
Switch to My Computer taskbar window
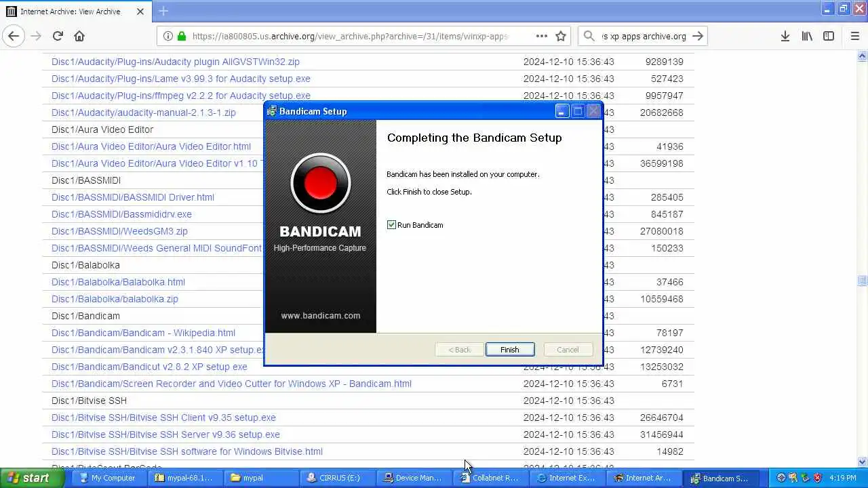[108, 478]
